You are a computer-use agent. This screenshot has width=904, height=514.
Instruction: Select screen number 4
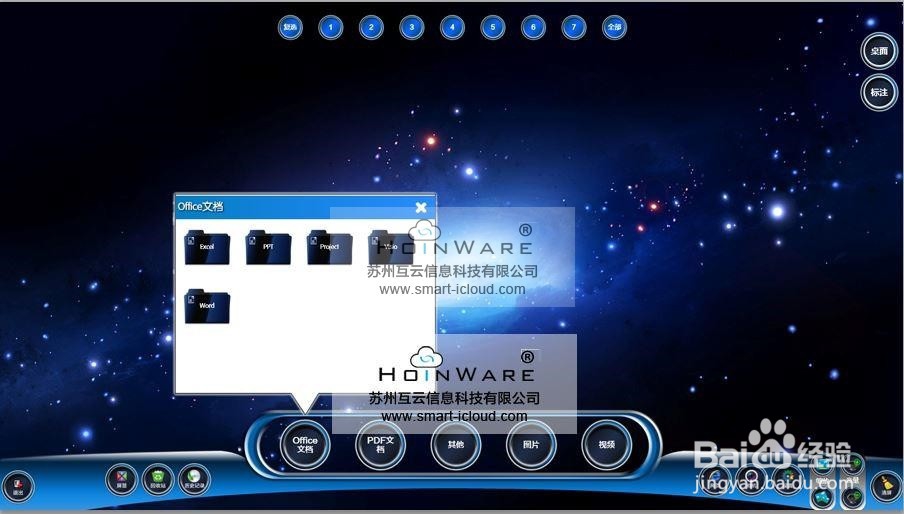click(x=452, y=27)
